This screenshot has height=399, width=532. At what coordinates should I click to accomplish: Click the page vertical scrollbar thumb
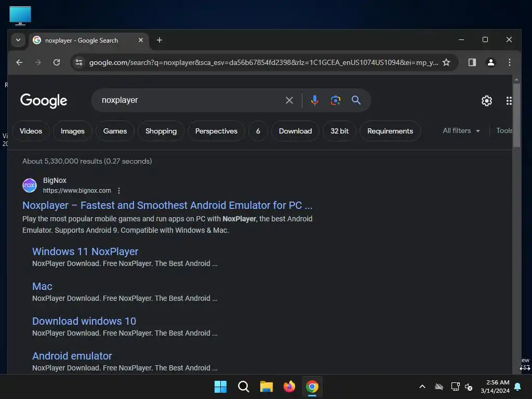[x=516, y=115]
